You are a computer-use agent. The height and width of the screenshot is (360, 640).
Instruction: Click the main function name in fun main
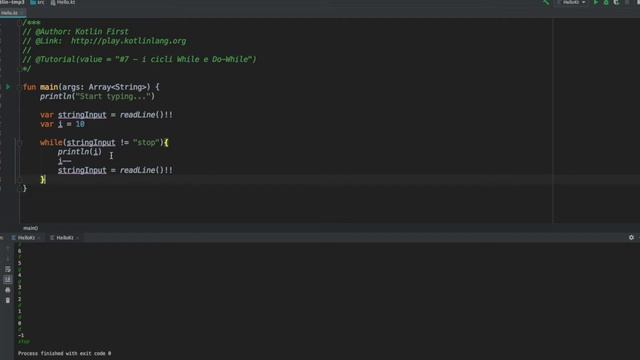click(x=49, y=87)
